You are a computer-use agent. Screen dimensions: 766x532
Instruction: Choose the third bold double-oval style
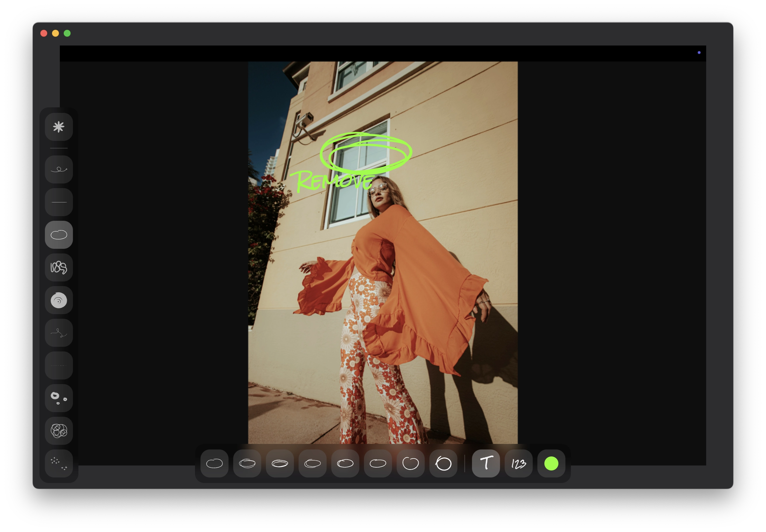pos(280,463)
